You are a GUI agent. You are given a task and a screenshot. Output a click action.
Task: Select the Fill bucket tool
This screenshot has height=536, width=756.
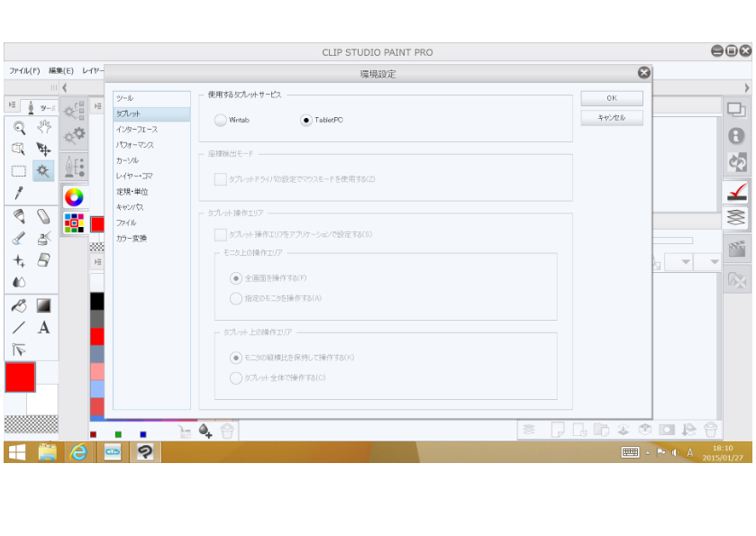click(x=19, y=305)
